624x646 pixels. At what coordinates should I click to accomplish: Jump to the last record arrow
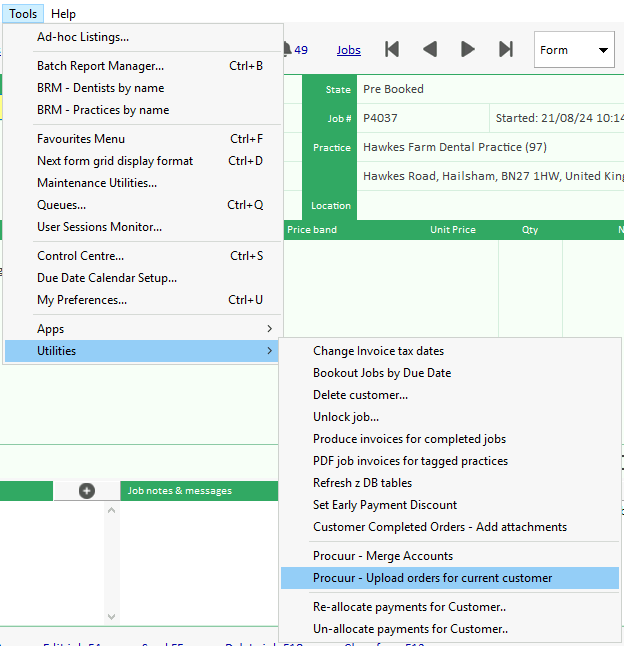click(x=506, y=49)
